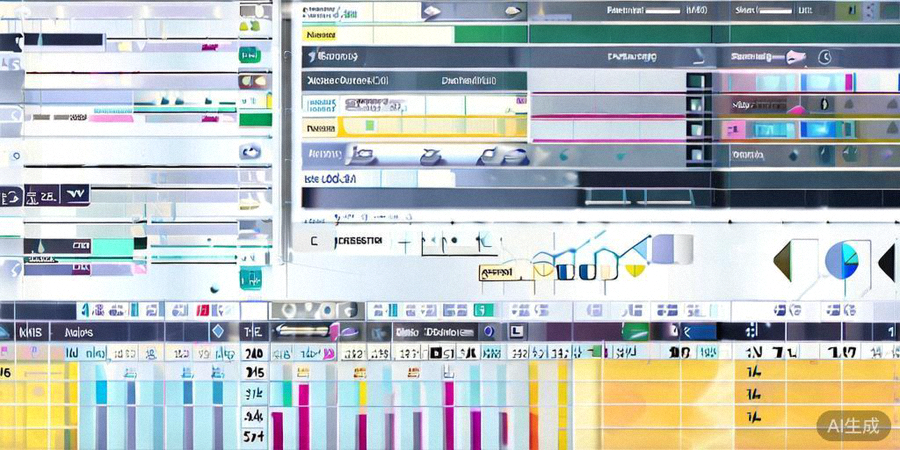Click the blue diamond icon in the lower header row

pos(217,331)
